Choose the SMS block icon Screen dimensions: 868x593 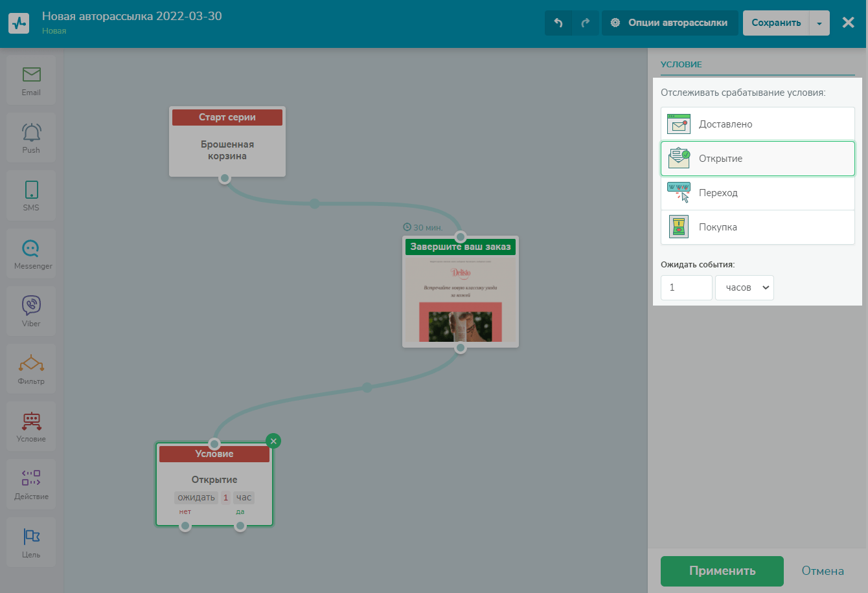click(31, 195)
